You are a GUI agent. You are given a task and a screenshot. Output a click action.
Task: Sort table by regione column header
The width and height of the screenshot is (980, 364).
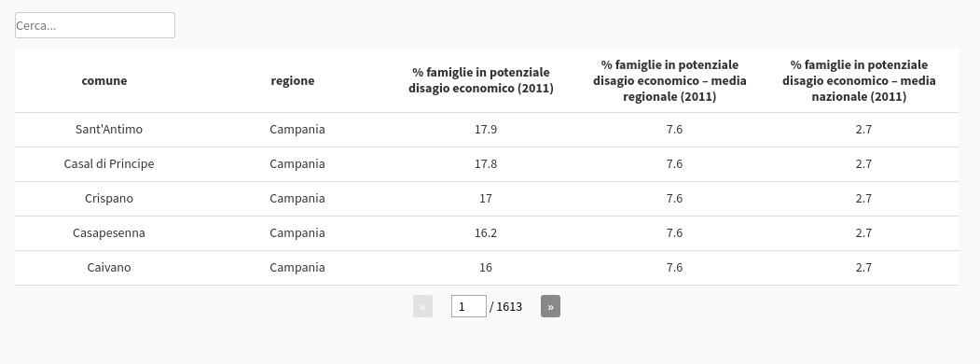293,80
